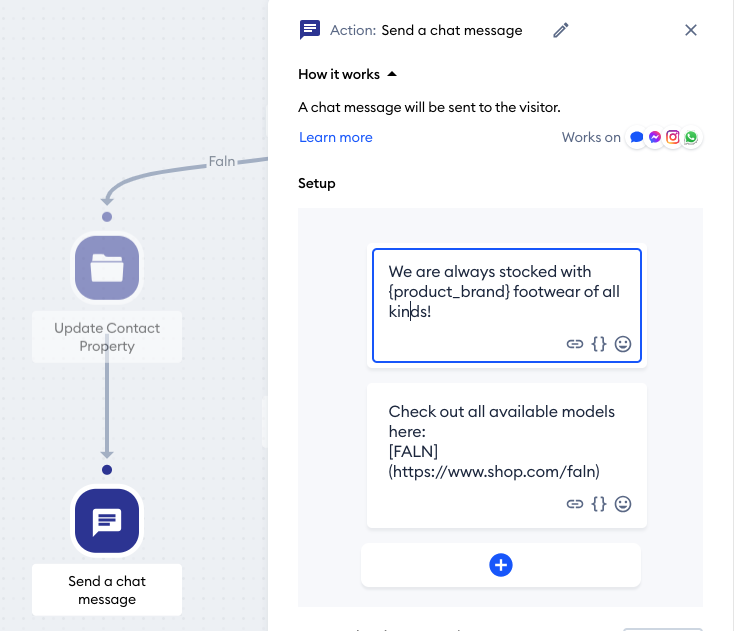
Task: Click the chat bubble icon beside Action title
Action: point(310,30)
